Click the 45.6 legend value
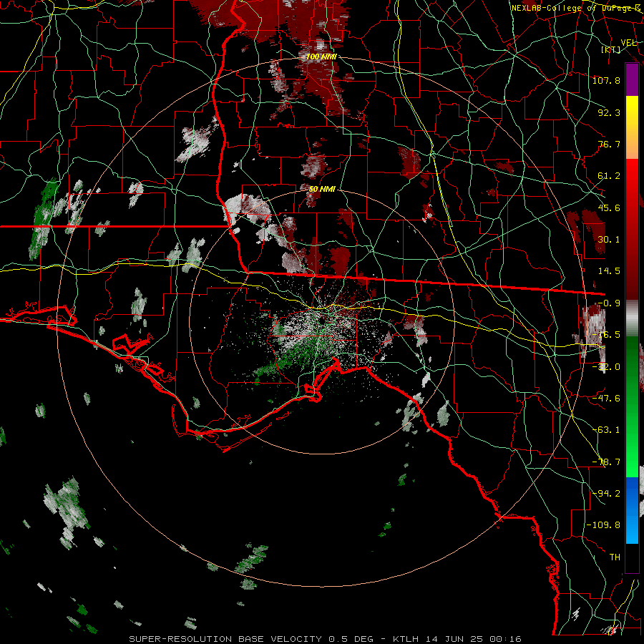 (x=609, y=208)
